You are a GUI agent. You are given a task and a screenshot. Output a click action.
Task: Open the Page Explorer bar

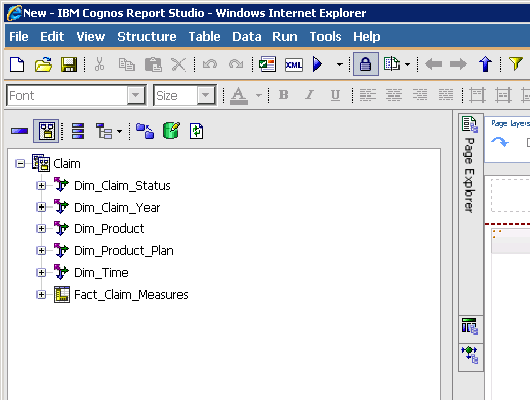click(470, 165)
